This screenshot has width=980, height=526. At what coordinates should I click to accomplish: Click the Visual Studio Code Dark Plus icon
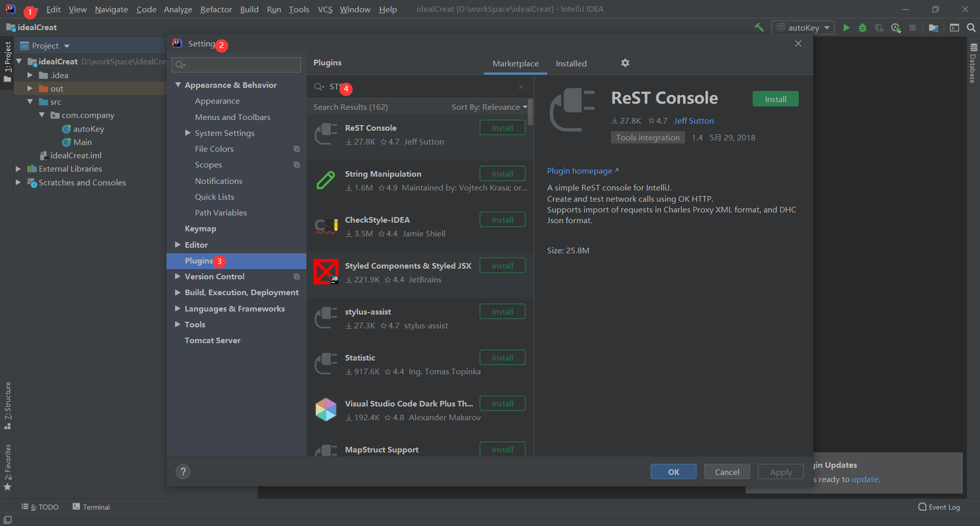pos(326,410)
